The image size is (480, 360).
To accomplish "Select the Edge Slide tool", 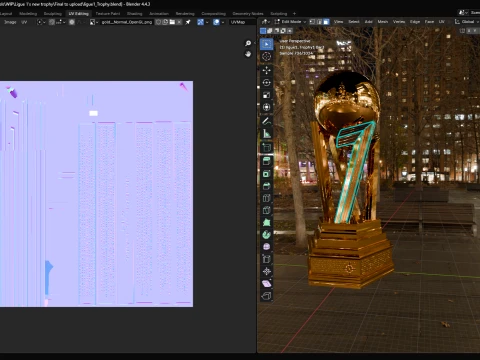I will coord(266,259).
